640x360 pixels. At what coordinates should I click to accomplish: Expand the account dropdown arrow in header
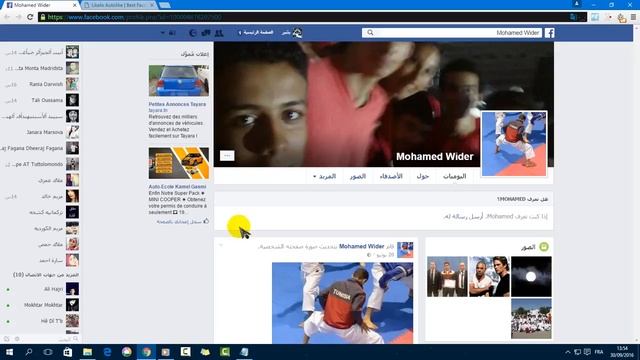(x=163, y=33)
